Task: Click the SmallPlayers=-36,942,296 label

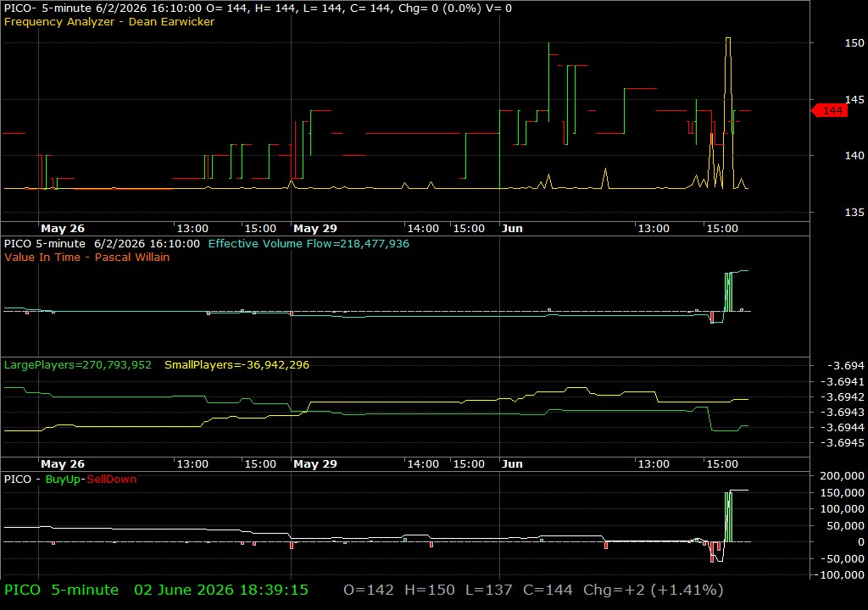Action: (x=237, y=365)
